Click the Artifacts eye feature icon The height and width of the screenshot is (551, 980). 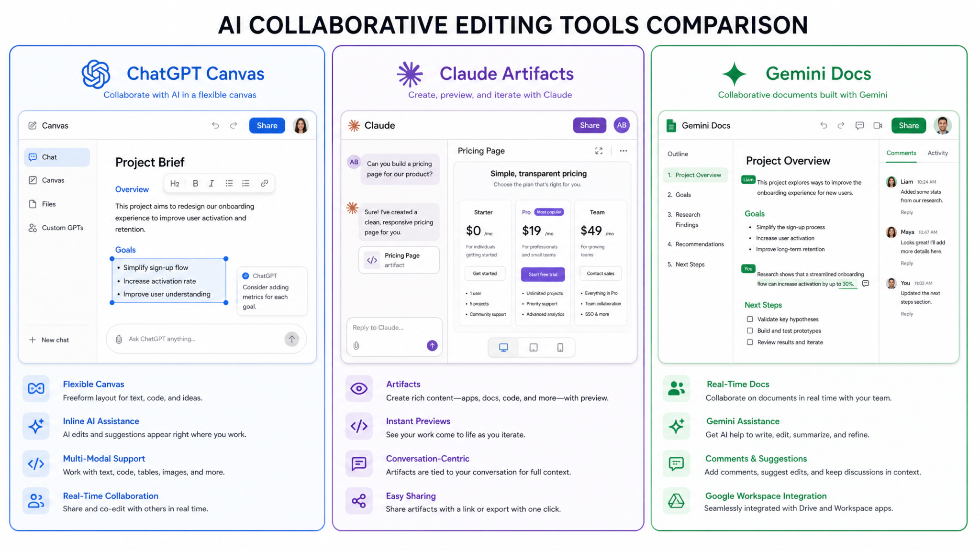pyautogui.click(x=359, y=388)
